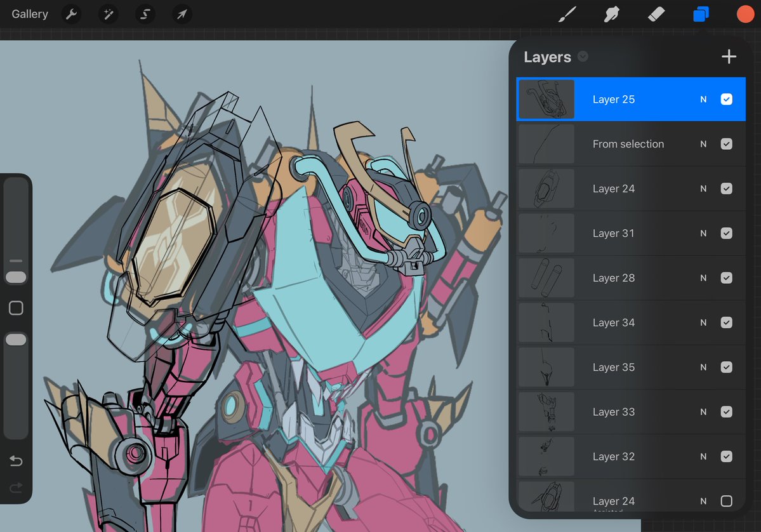Open Layers panel chevron options
The height and width of the screenshot is (532, 761).
pyautogui.click(x=583, y=57)
